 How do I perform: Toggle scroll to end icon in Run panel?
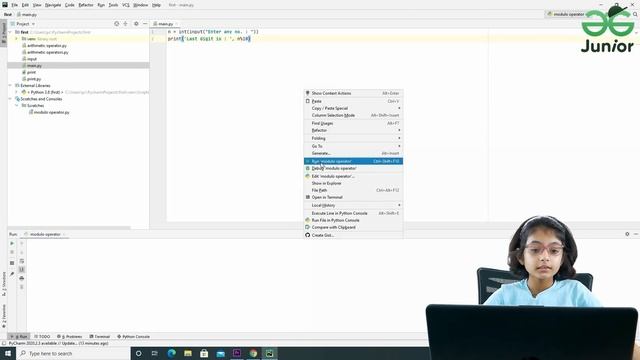(x=22, y=269)
